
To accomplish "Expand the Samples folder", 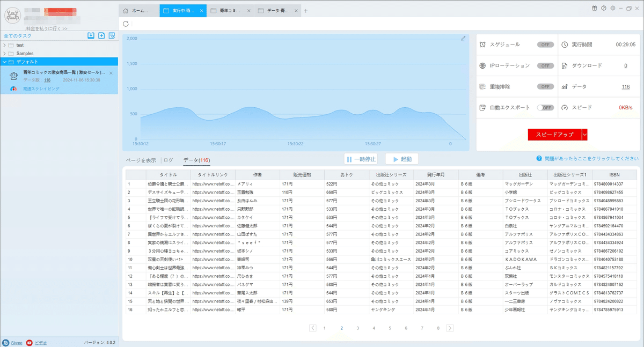I will pos(4,54).
